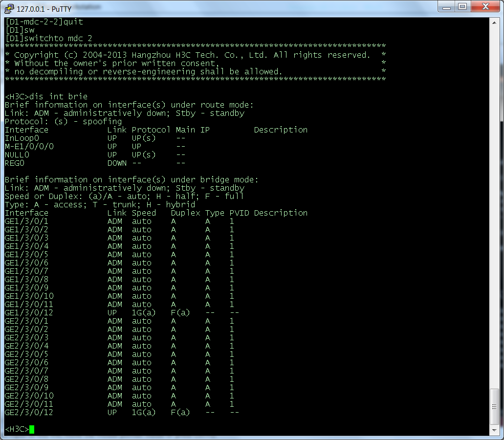504x440 pixels.
Task: Open the PuTTY system menu icon
Action: click(x=9, y=9)
